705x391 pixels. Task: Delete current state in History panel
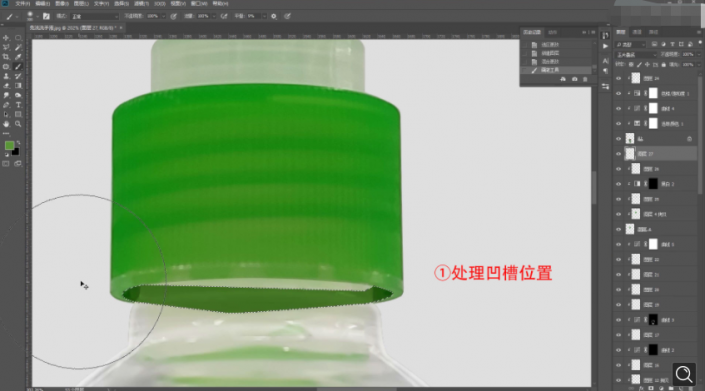click(585, 79)
